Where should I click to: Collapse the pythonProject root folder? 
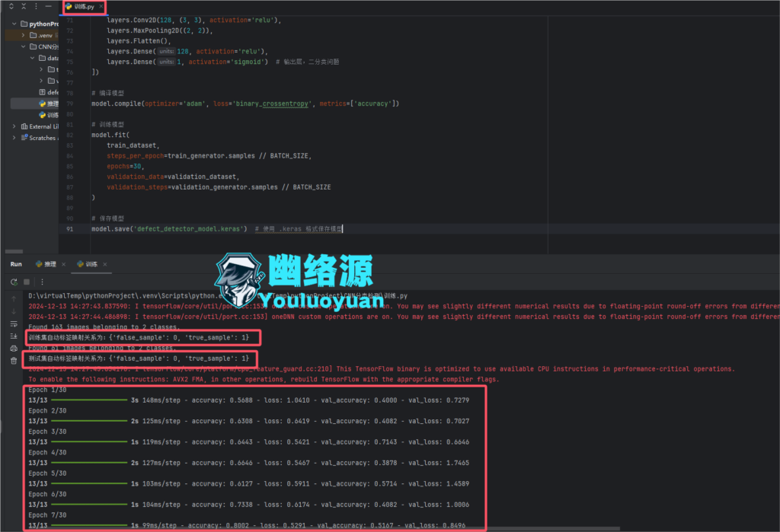[x=14, y=24]
